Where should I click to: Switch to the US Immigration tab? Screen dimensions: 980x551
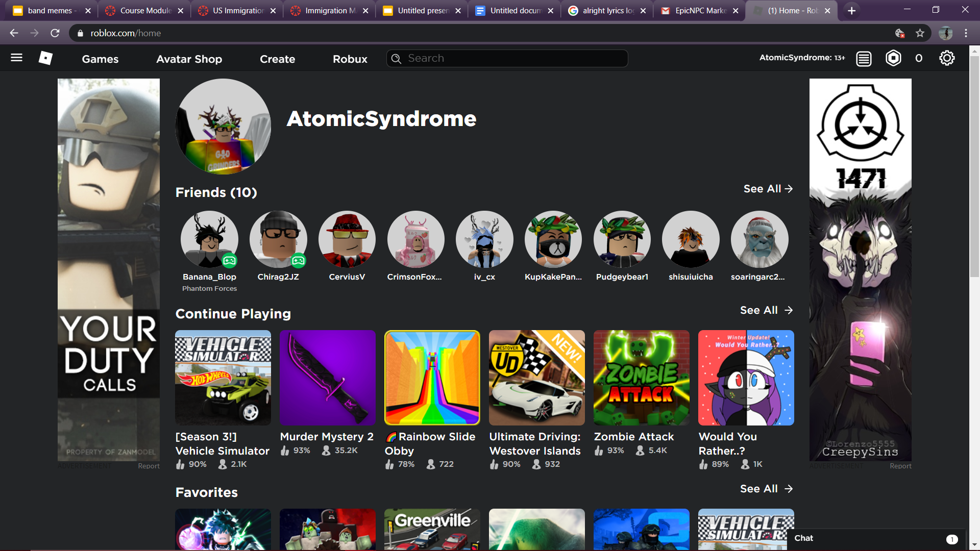point(236,11)
